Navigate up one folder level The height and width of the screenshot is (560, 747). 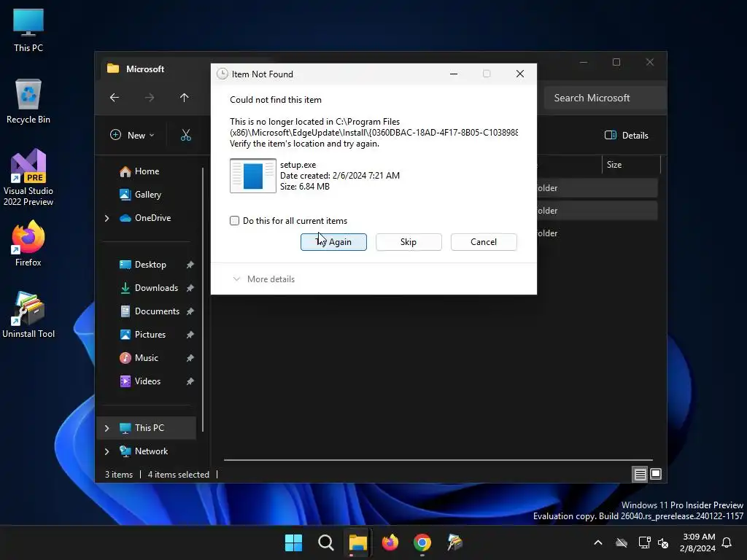(185, 98)
